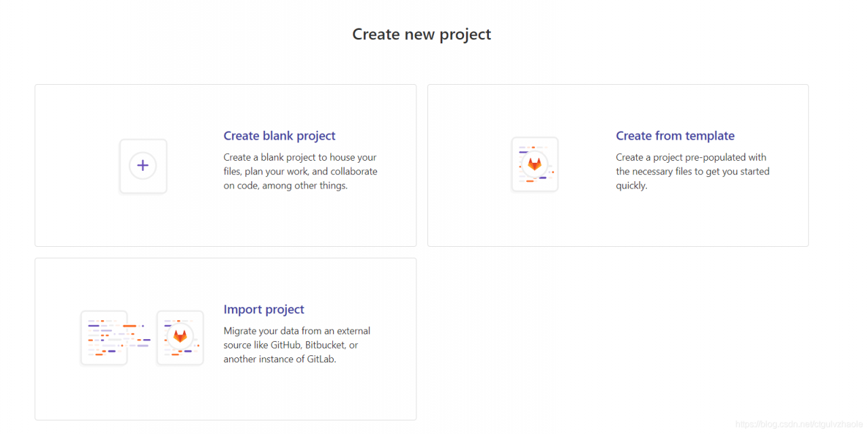Click the "Migrate your data" description paragraph
Viewport: 868px width, 434px height.
(x=297, y=345)
